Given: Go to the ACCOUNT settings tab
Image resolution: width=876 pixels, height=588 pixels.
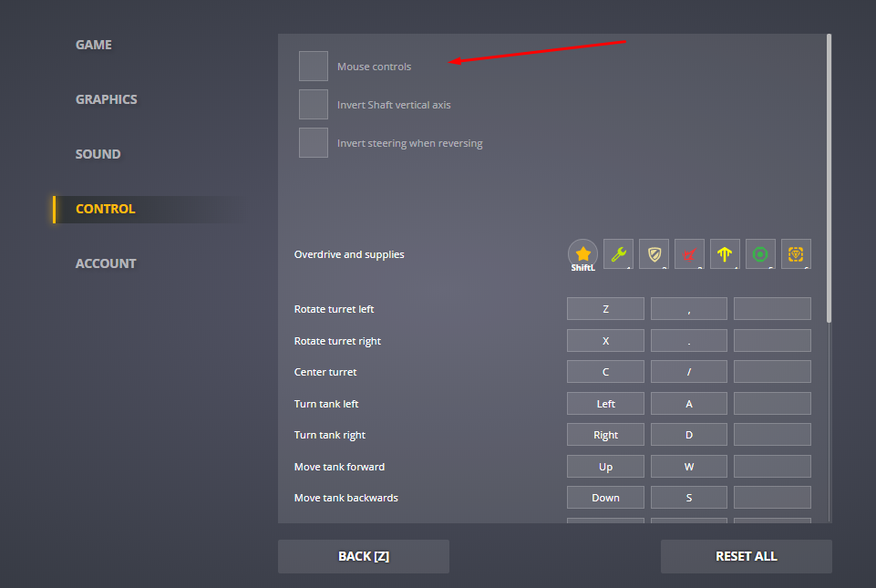Looking at the screenshot, I should (106, 263).
